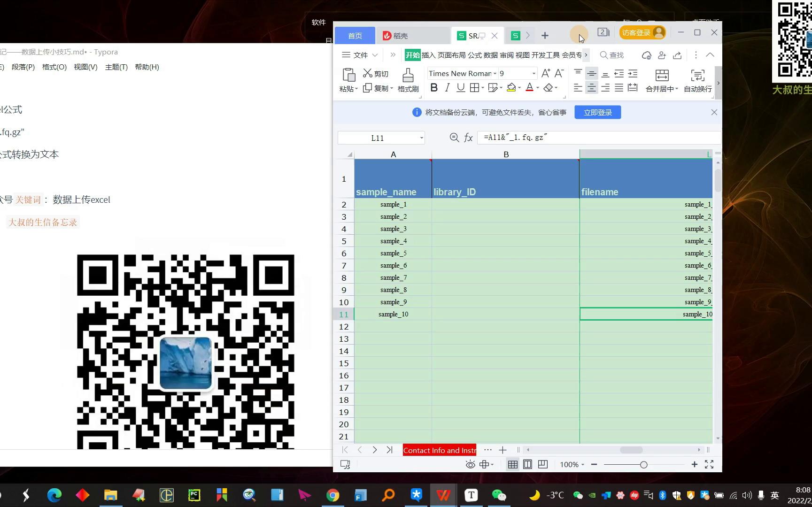Viewport: 812px width, 507px height.
Task: Open the 视图 ribbon tab
Action: click(522, 55)
